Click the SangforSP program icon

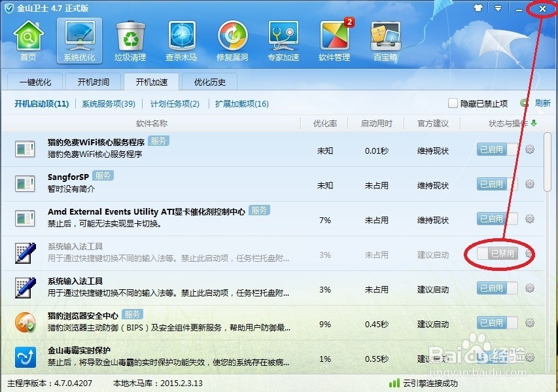pyautogui.click(x=25, y=184)
